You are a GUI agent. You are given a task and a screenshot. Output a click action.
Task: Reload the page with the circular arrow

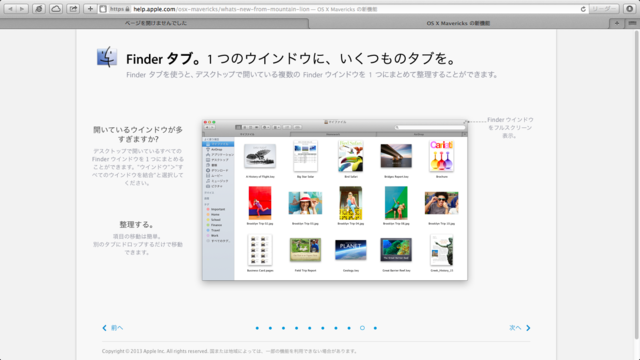coord(583,9)
